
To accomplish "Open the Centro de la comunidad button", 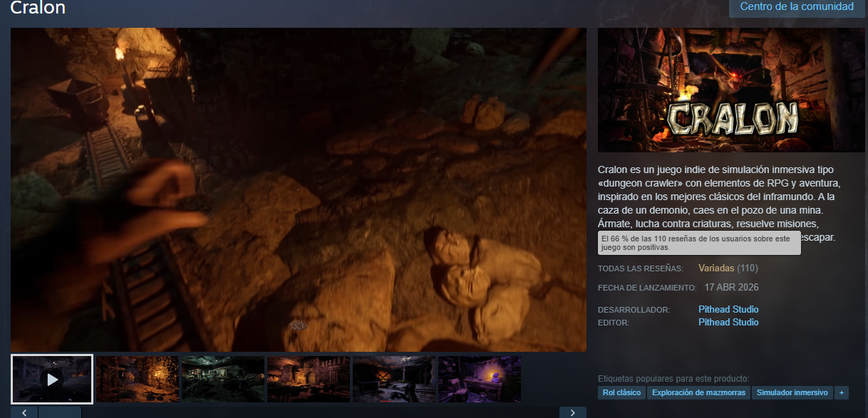I will tap(797, 8).
